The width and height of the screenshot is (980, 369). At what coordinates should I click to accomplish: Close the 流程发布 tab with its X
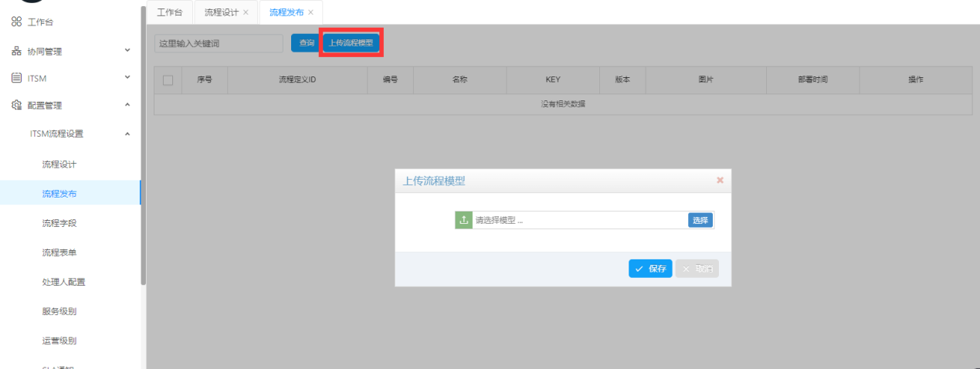pyautogui.click(x=310, y=12)
